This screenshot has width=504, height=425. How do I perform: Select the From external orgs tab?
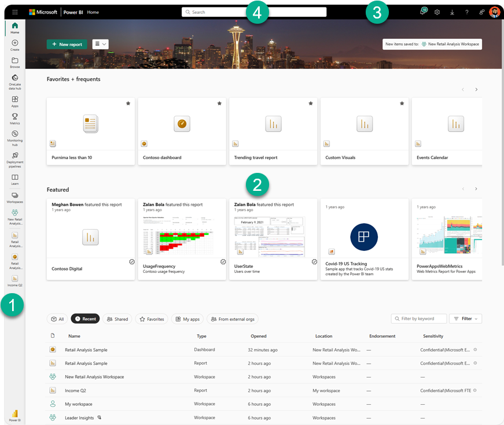coord(233,319)
